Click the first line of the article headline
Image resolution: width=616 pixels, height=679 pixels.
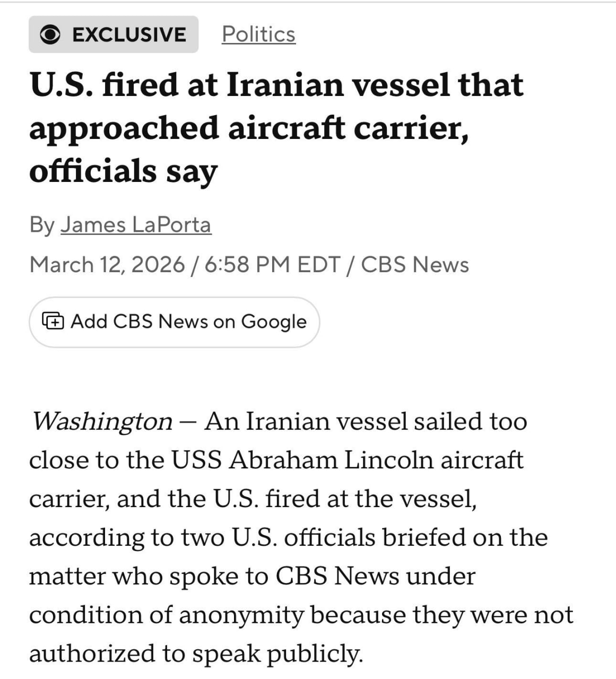tap(276, 85)
